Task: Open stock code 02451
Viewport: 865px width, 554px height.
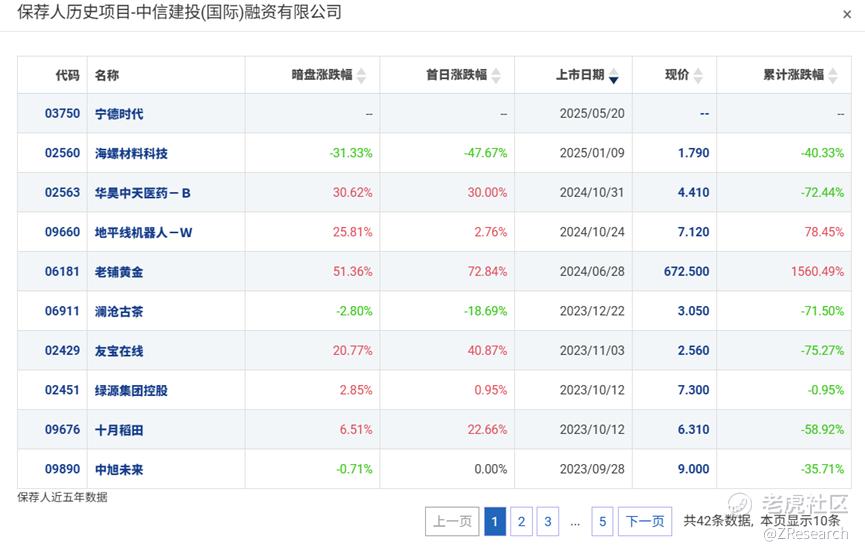Action: pos(62,390)
